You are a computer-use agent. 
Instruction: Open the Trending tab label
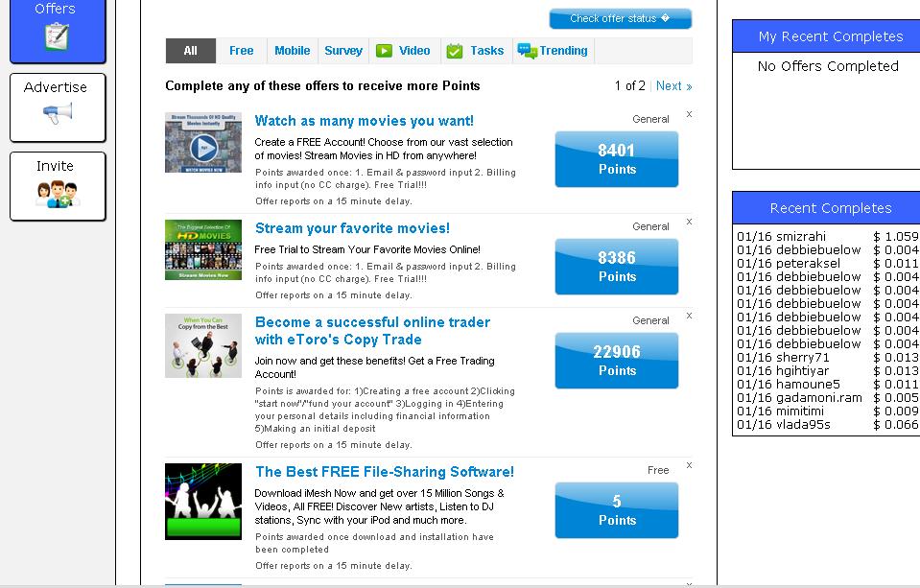563,51
